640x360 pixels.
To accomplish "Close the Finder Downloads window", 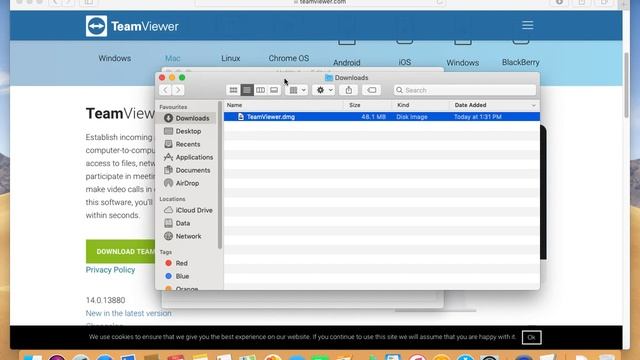I will point(162,78).
